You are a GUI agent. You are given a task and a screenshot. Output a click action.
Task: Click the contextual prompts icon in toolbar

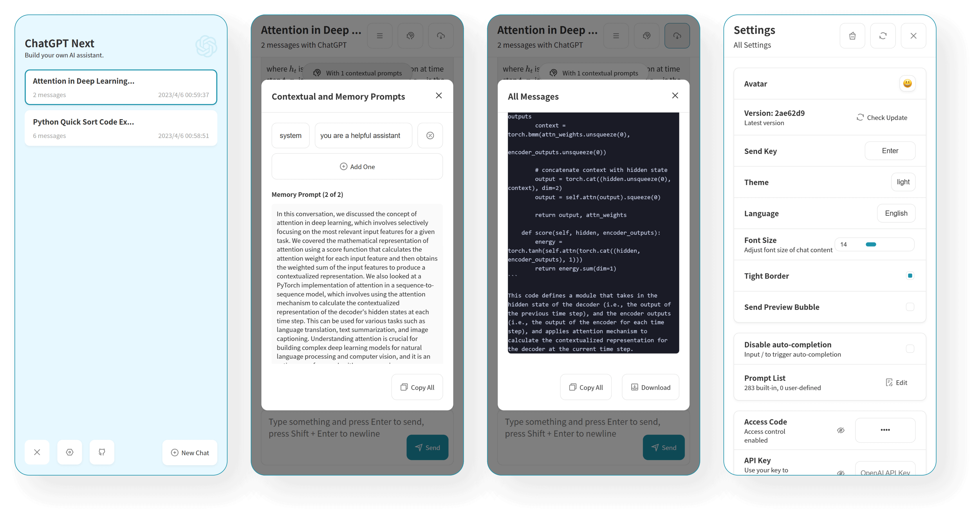click(410, 35)
